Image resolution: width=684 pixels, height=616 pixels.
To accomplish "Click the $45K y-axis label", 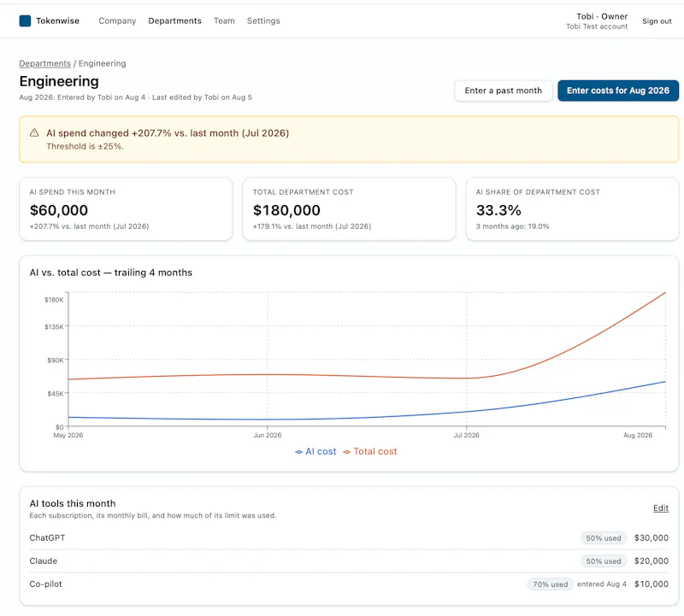I will point(56,394).
